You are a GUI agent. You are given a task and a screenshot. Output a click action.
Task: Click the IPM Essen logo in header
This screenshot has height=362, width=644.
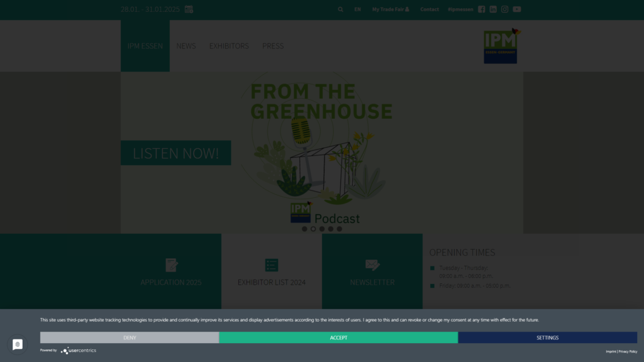(502, 45)
